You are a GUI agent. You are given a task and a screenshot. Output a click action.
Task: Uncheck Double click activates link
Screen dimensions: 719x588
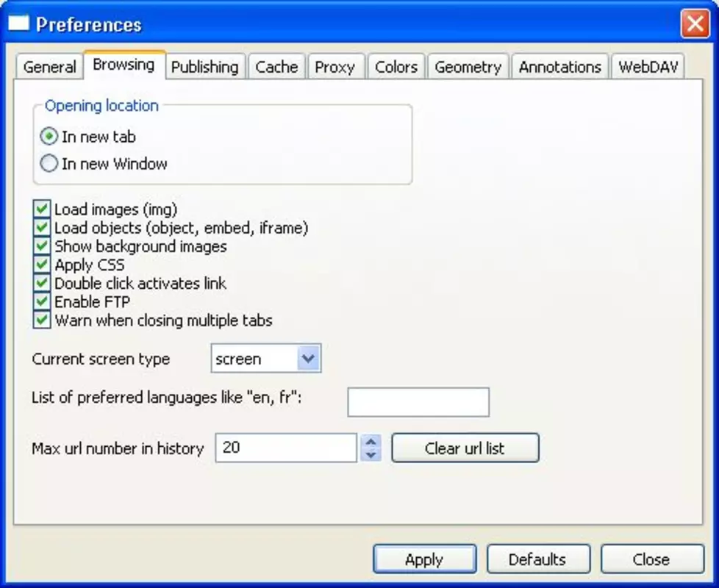pyautogui.click(x=42, y=283)
